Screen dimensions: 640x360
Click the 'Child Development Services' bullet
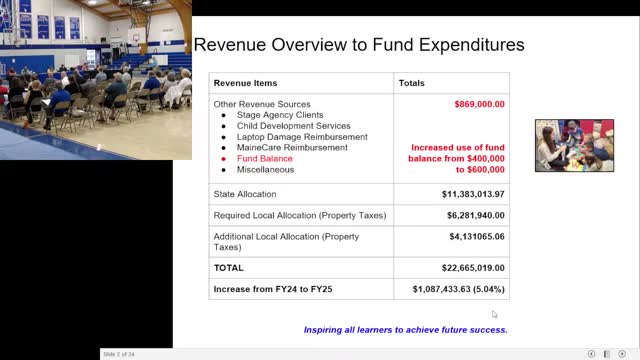pos(293,126)
